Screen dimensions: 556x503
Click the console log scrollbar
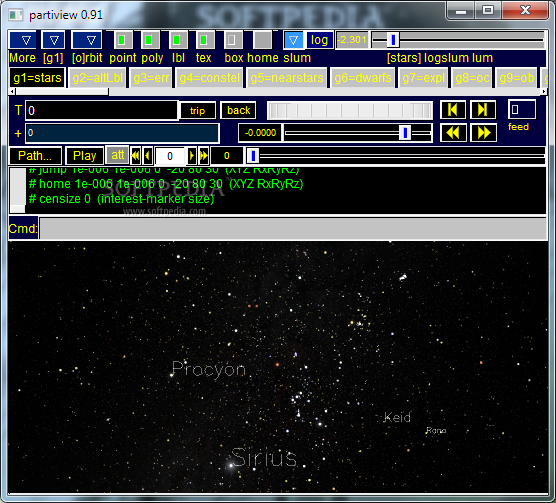tap(17, 191)
